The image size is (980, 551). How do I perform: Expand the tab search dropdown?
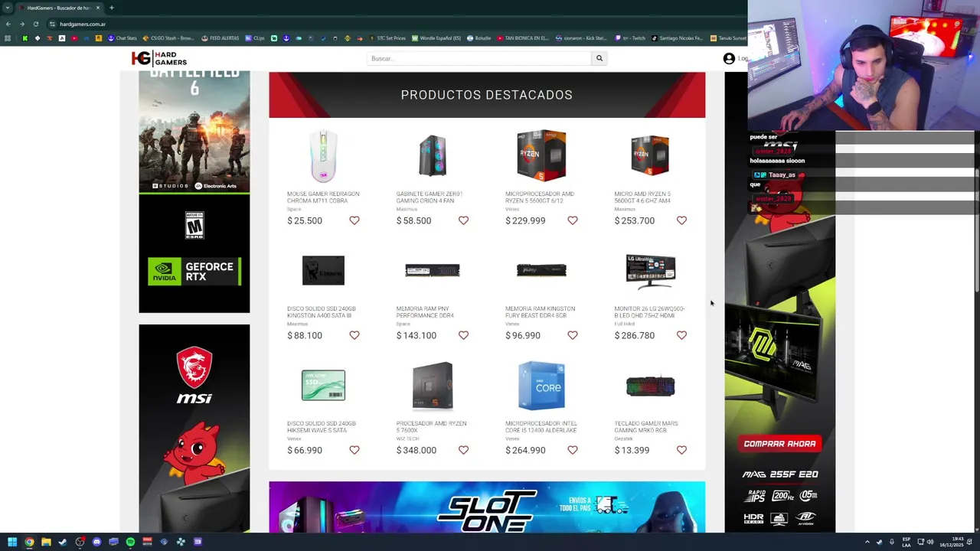pos(8,8)
